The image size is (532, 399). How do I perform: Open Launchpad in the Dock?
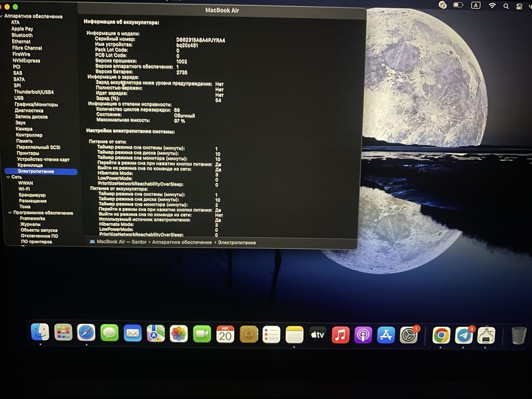63,332
